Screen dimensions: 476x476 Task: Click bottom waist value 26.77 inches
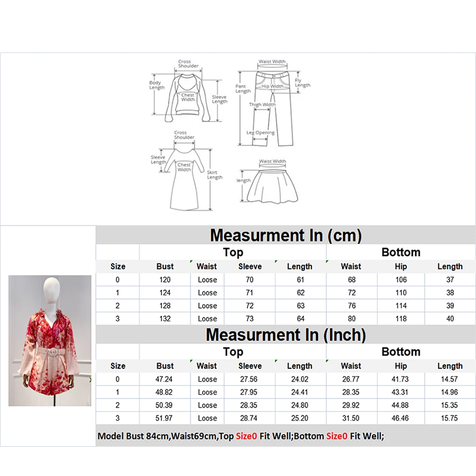[x=351, y=379]
